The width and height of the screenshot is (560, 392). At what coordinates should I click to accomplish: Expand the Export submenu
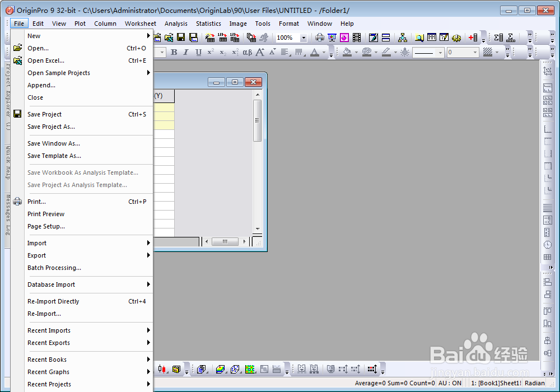[88, 255]
